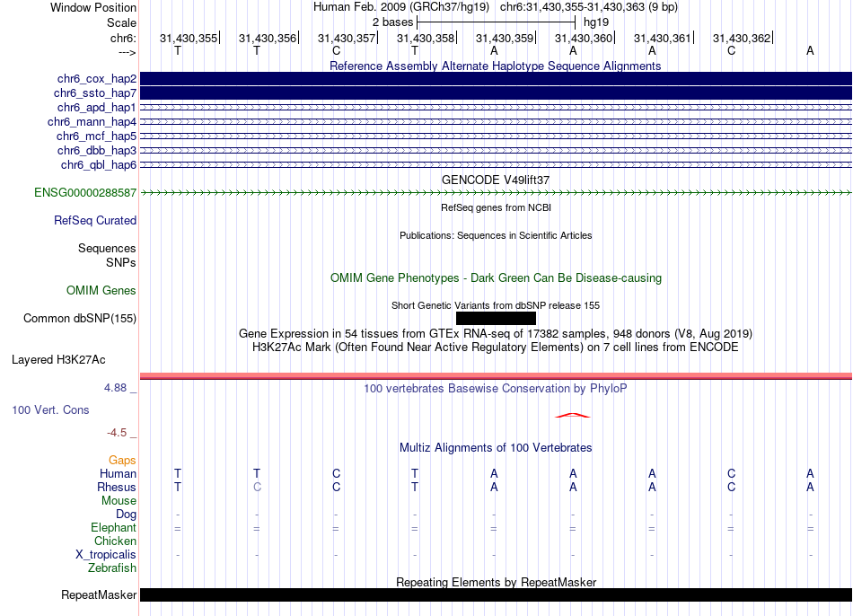Click the H3K27Ac Mark ENCODE track title
The width and height of the screenshot is (853, 616).
(x=496, y=348)
